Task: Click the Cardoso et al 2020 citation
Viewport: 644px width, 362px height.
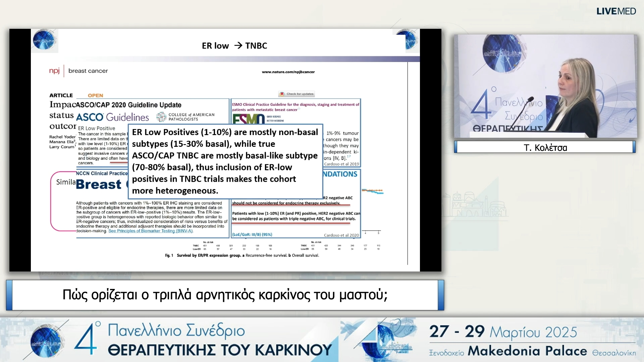Action: click(341, 235)
